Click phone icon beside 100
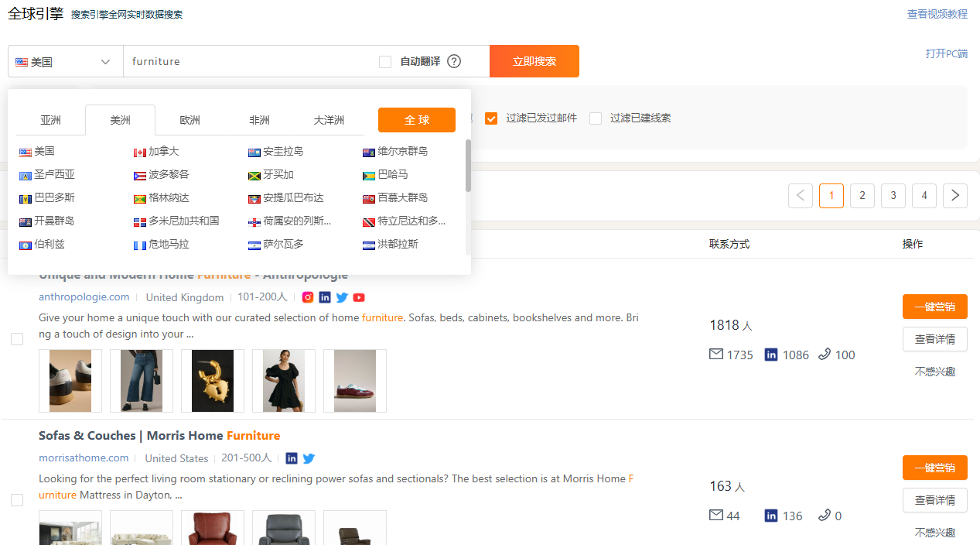This screenshot has height=545, width=980. tap(825, 355)
